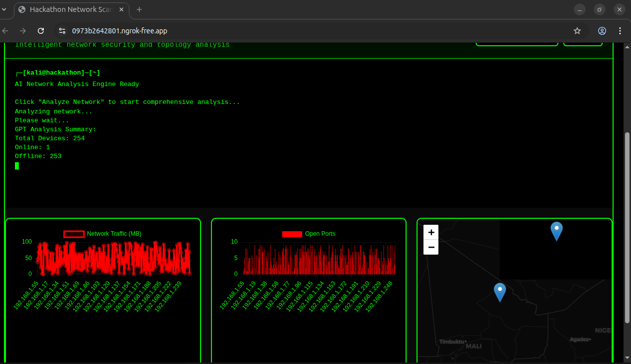Click the browser back arrow
The image size is (631, 364).
(x=5, y=31)
